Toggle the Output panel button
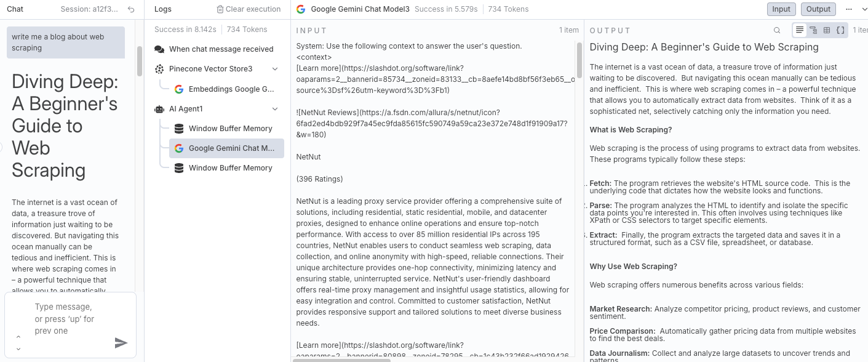The width and height of the screenshot is (868, 362). [818, 9]
